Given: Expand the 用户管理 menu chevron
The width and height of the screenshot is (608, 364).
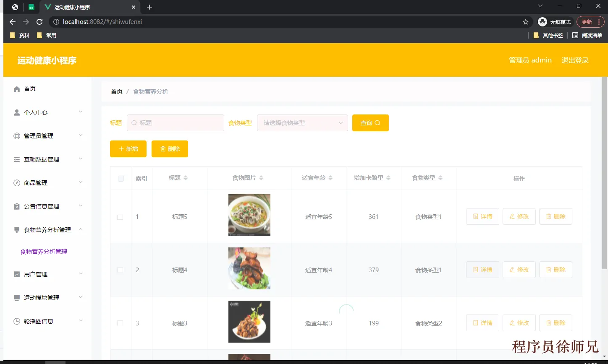Looking at the screenshot, I should 81,273.
